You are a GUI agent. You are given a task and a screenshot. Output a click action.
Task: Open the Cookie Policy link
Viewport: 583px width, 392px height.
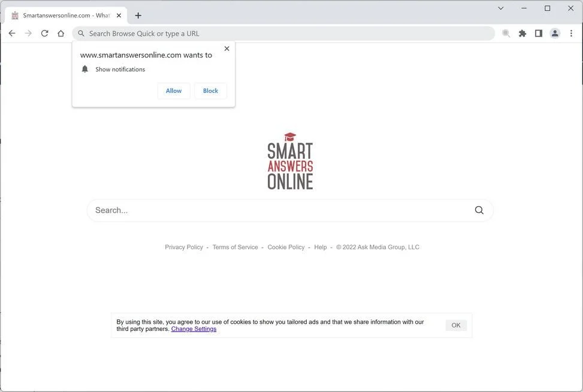(286, 248)
